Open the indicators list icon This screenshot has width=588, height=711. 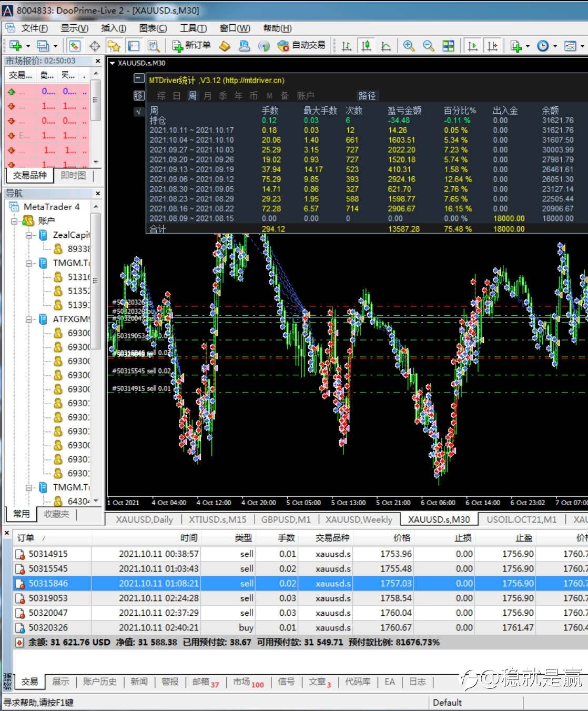516,46
